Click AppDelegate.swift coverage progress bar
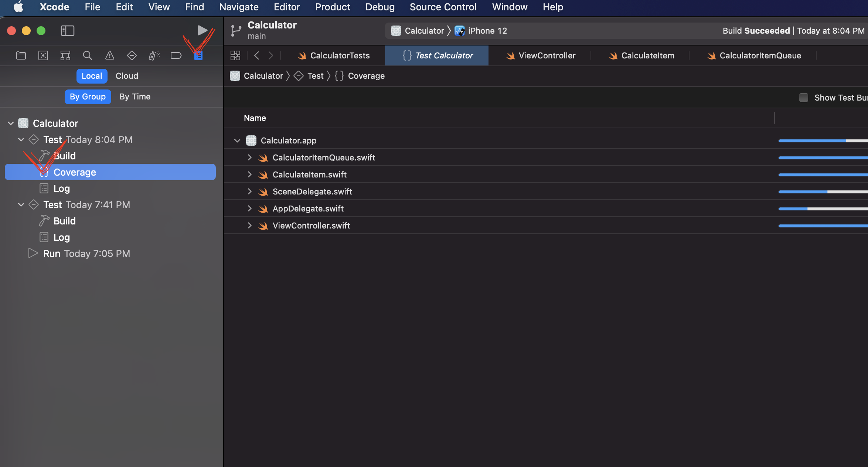 pyautogui.click(x=823, y=209)
